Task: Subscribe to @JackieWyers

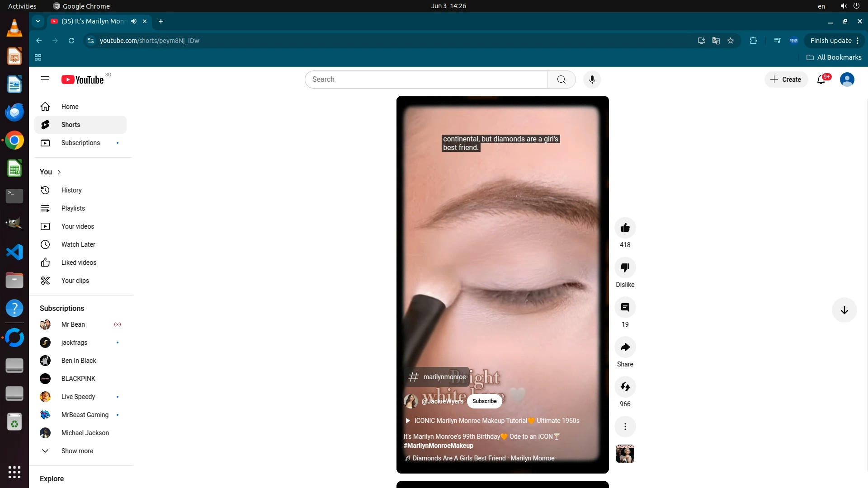Action: 484,401
